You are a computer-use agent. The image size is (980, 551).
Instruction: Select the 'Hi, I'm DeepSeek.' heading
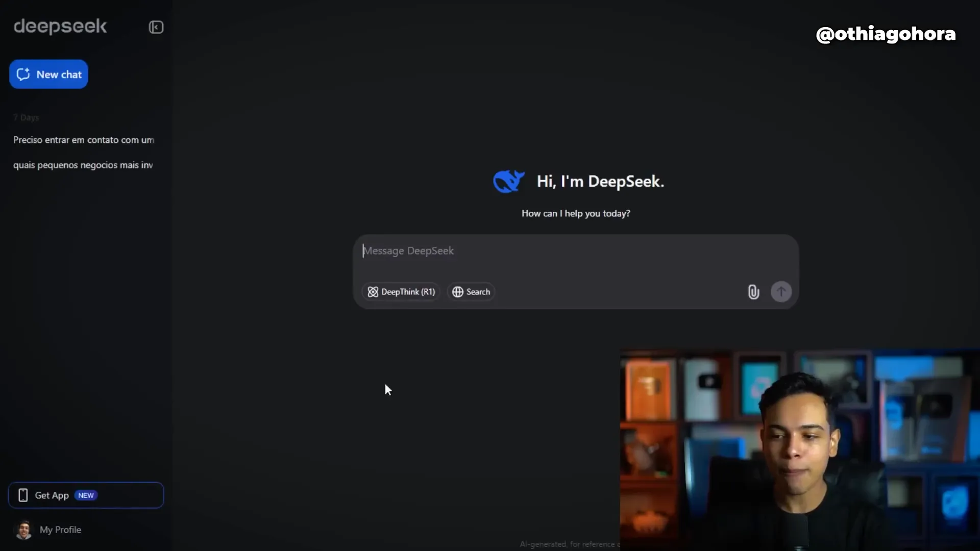tap(600, 182)
